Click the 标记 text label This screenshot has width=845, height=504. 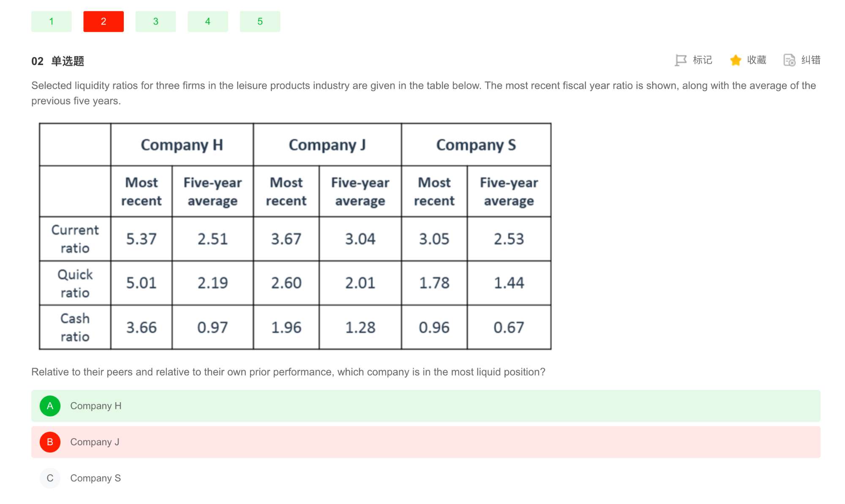tap(703, 60)
